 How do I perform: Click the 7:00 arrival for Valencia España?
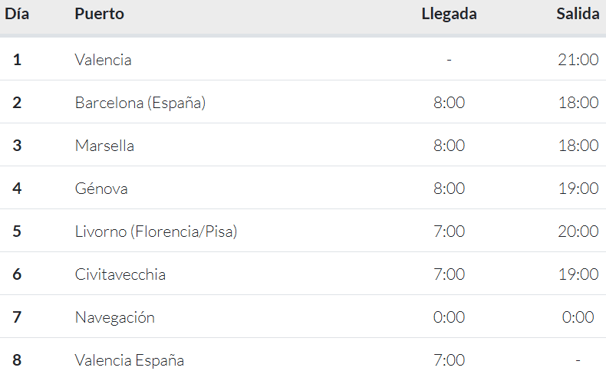click(449, 360)
